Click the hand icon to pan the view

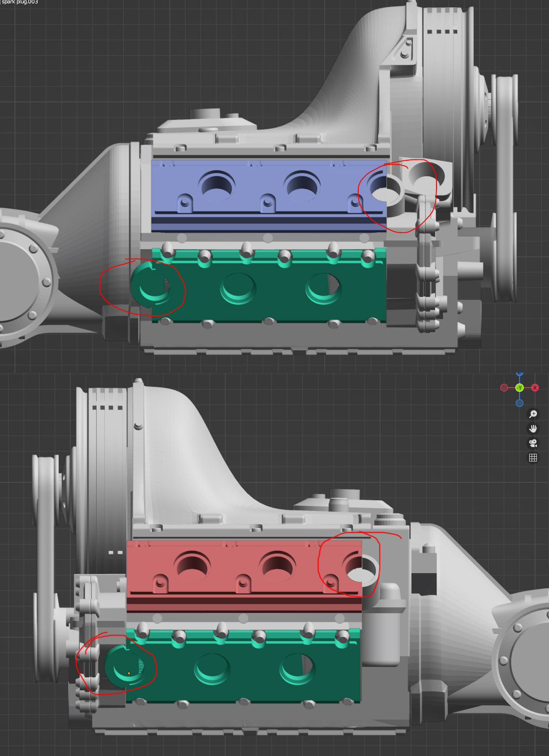pos(533,428)
